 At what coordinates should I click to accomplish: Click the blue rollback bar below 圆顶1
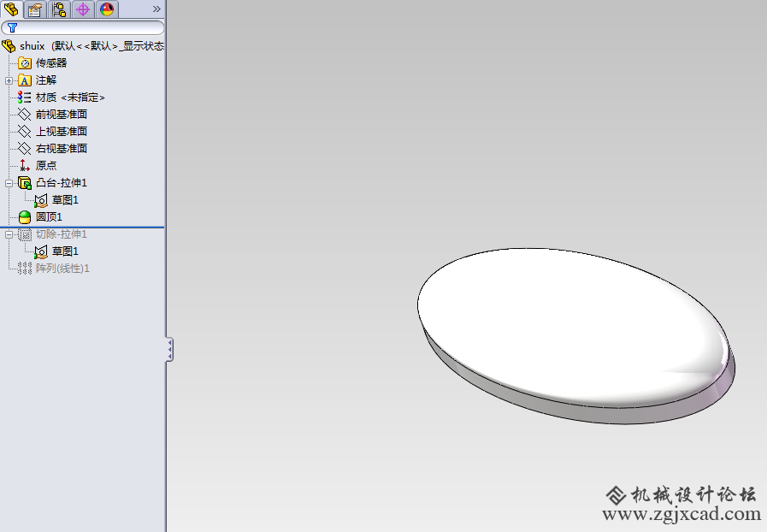click(x=82, y=228)
